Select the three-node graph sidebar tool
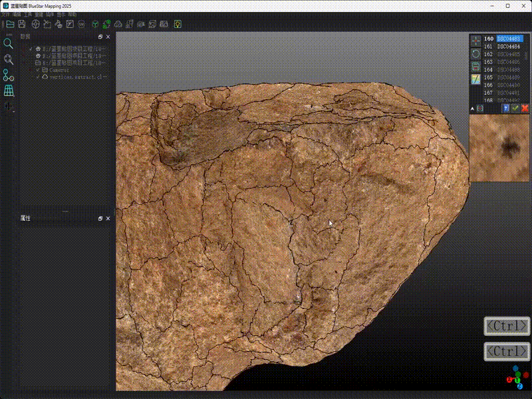 [x=9, y=75]
